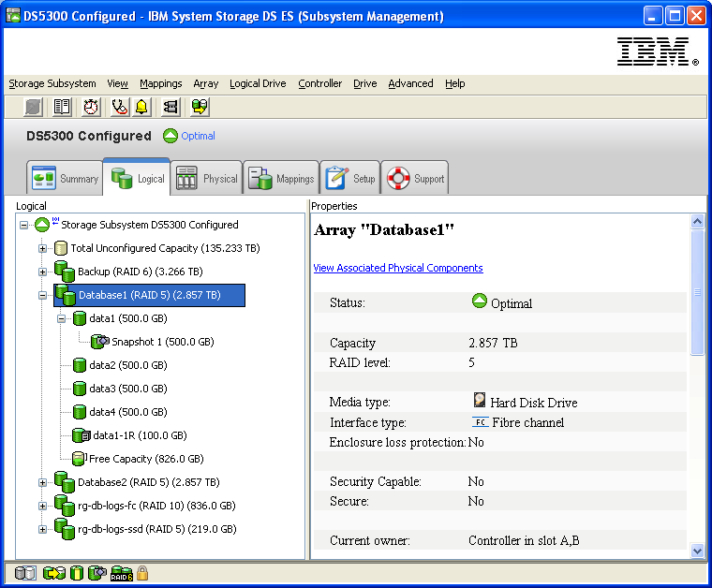Click the toolbar icon right of the bell

[171, 107]
